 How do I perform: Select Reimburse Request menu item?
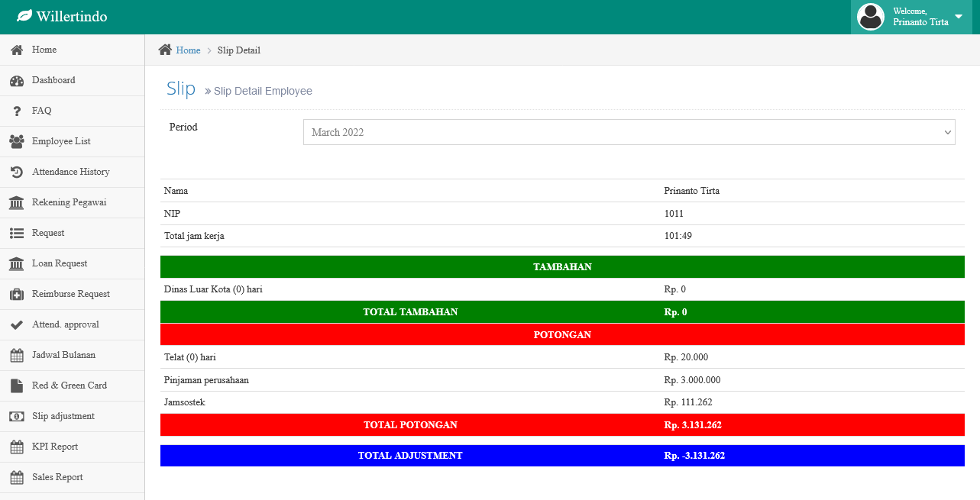pyautogui.click(x=73, y=294)
